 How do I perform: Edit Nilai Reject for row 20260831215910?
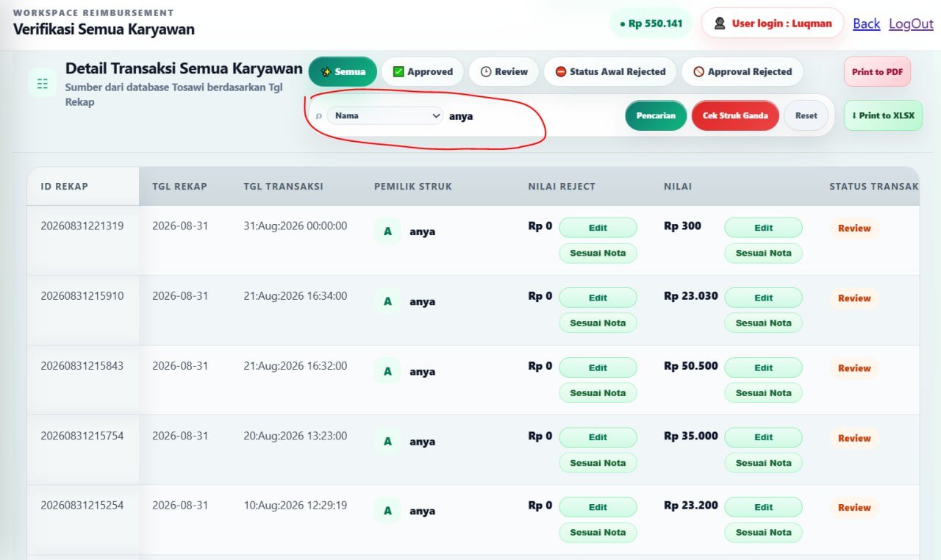click(598, 298)
